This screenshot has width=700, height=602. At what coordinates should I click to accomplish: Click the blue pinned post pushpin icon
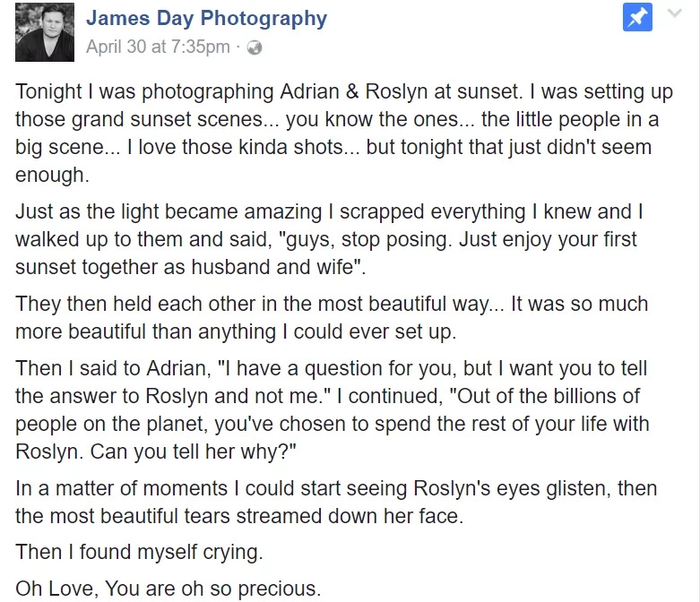(637, 17)
